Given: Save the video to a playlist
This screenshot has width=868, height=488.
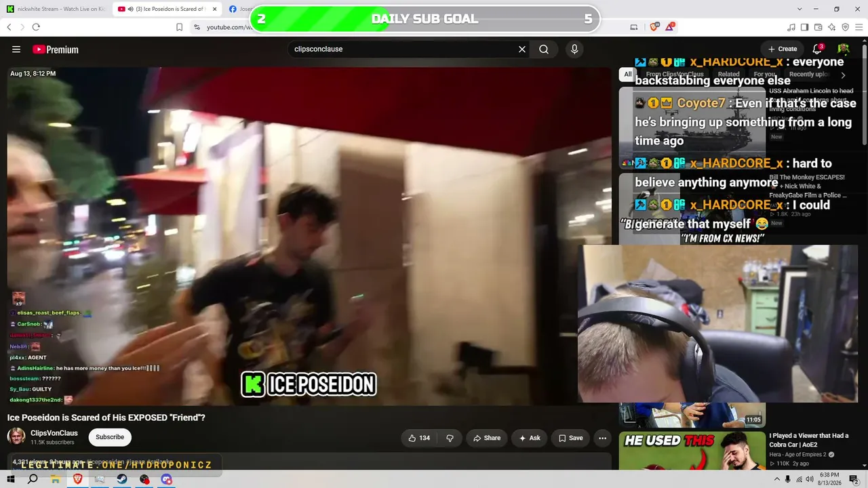Looking at the screenshot, I should pyautogui.click(x=570, y=438).
